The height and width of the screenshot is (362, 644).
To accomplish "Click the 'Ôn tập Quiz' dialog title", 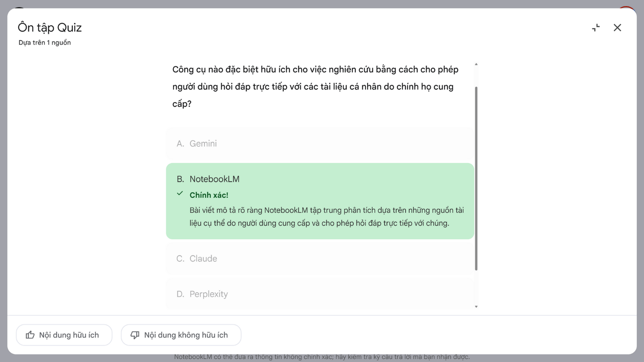I will (49, 27).
